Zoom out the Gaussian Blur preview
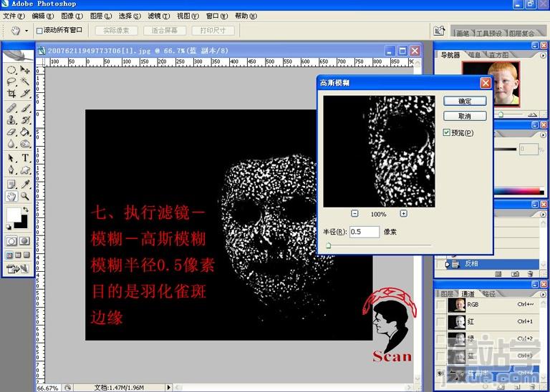This screenshot has height=392, width=550. 354,213
